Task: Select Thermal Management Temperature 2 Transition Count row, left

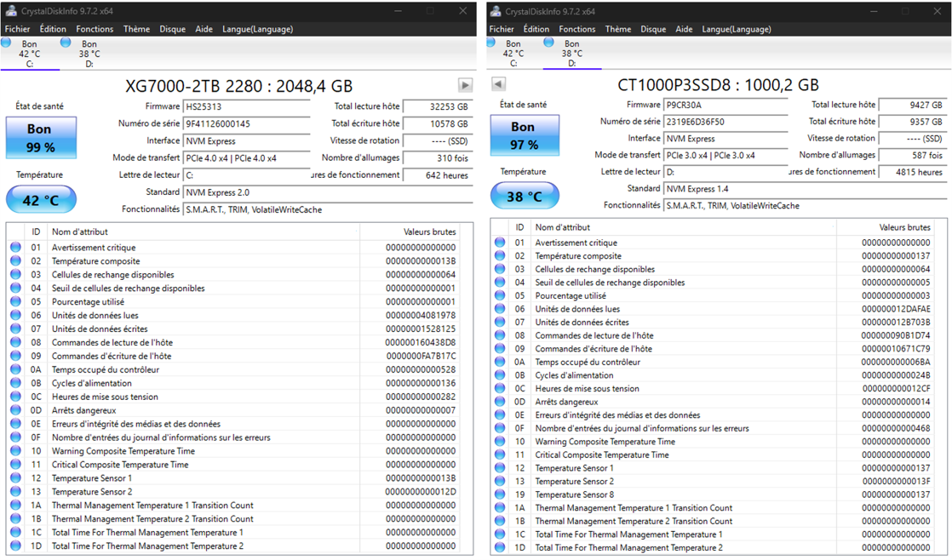Action: click(x=233, y=519)
